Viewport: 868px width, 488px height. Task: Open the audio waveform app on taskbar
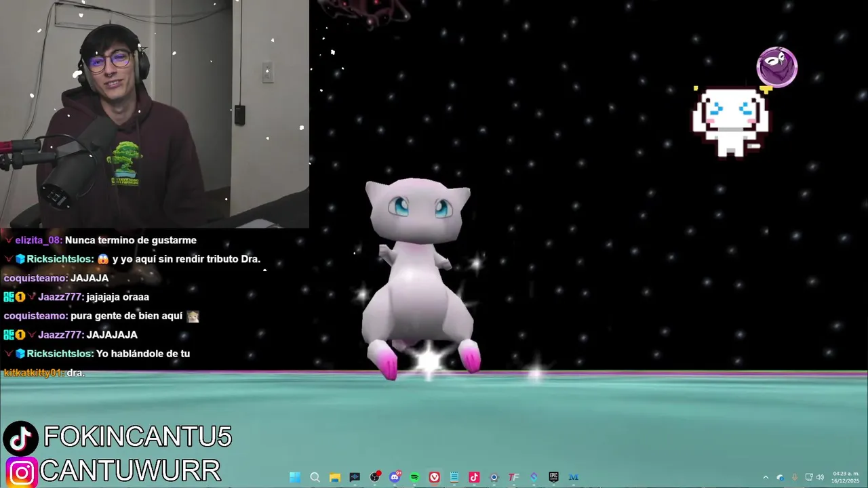pos(355,477)
